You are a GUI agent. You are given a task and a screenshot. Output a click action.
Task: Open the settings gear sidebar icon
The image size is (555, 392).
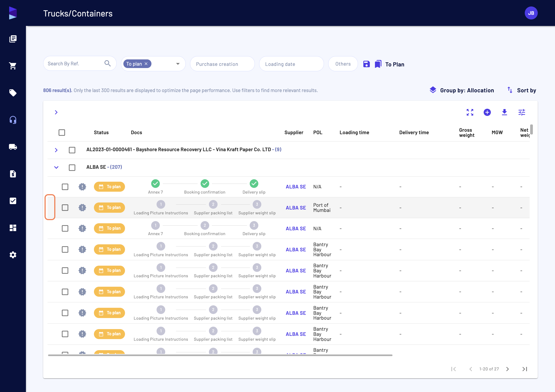pos(13,255)
